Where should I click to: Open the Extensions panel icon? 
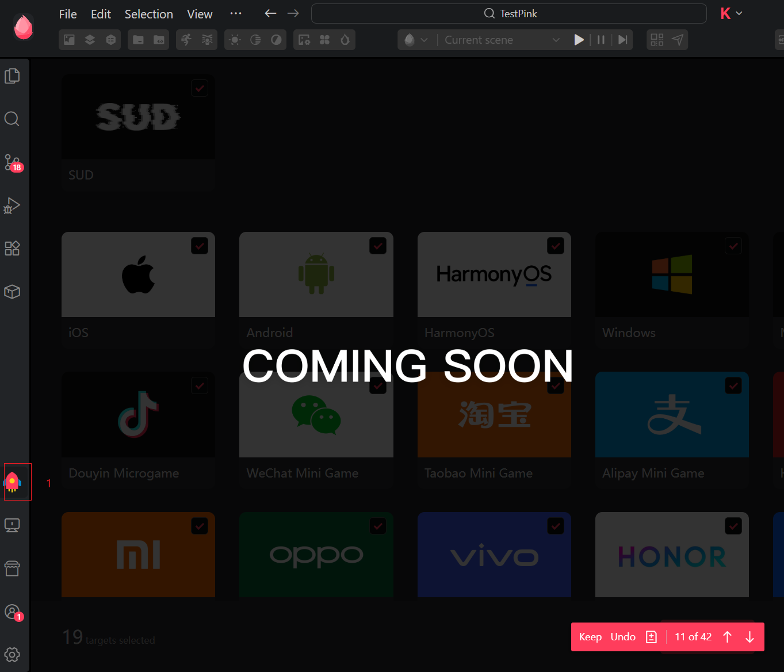pos(12,249)
